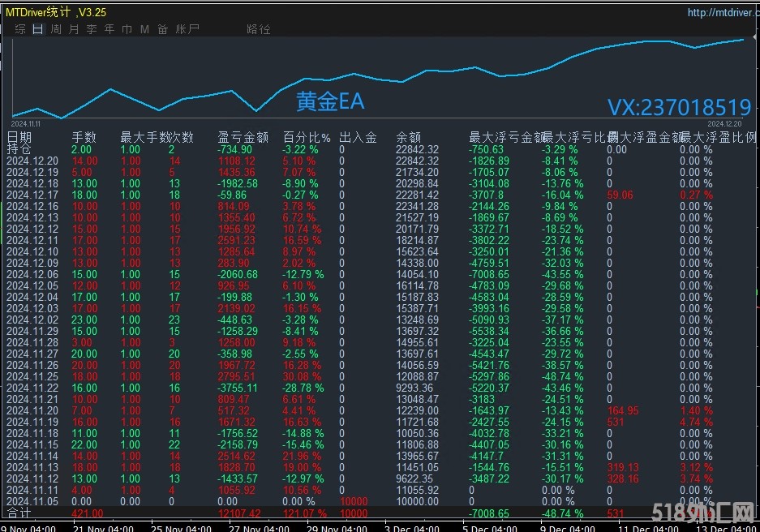Click the 3 Dec 04:00 time axis label
This screenshot has height=532, width=760.
[411, 528]
